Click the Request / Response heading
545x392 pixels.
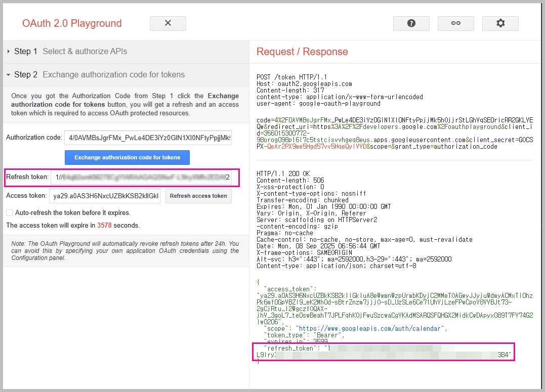(x=302, y=52)
